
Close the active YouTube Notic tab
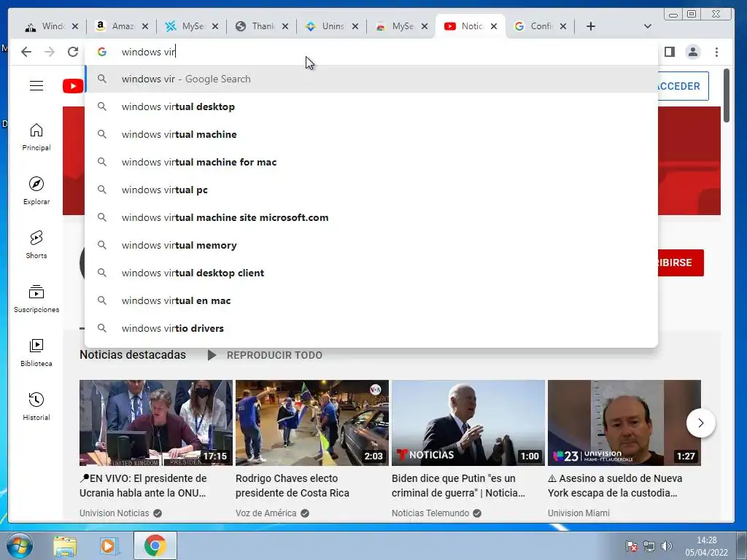click(494, 26)
